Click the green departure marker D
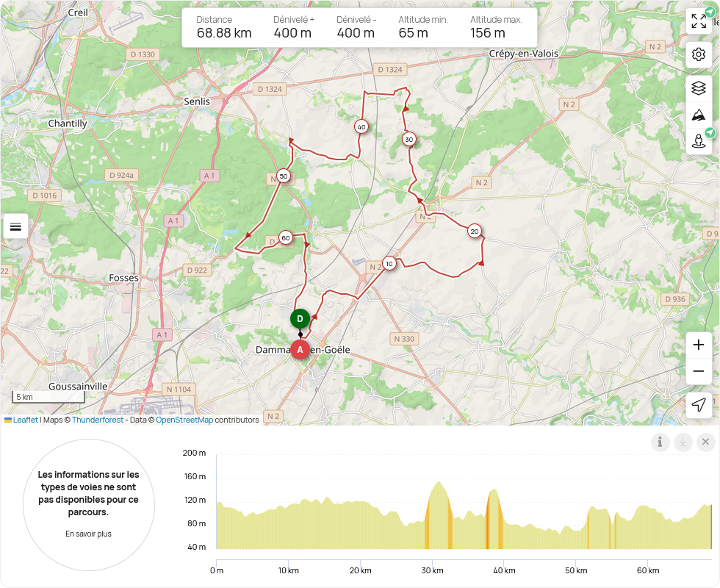Screen dimensions: 720x588 tap(299, 318)
